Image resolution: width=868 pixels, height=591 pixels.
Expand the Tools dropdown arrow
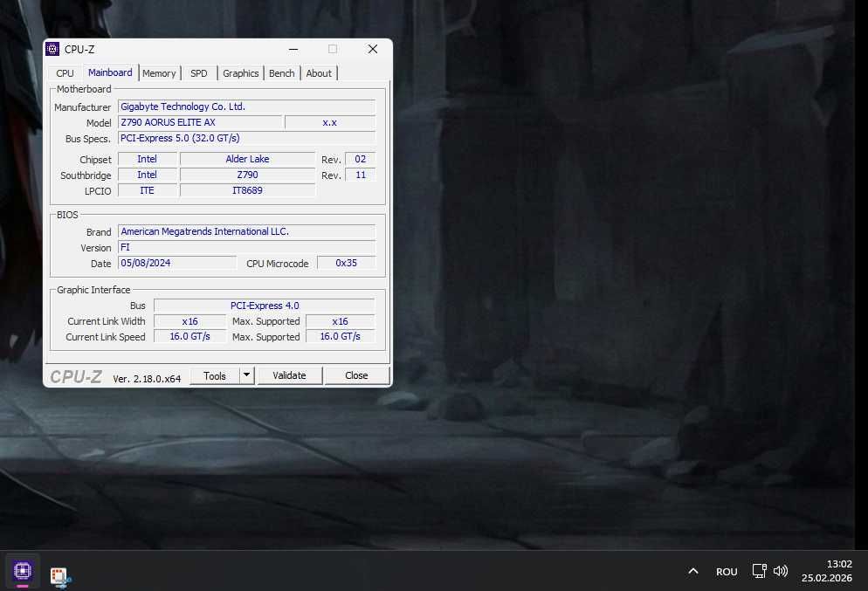click(x=246, y=375)
